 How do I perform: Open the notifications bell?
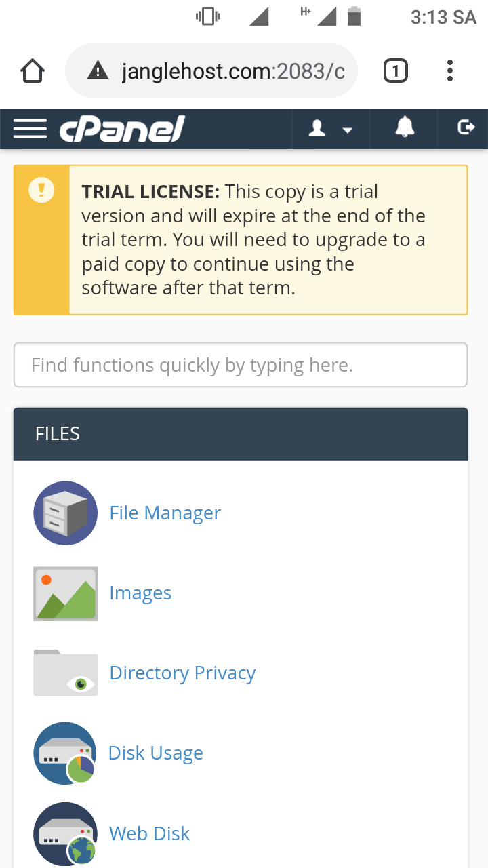point(405,127)
